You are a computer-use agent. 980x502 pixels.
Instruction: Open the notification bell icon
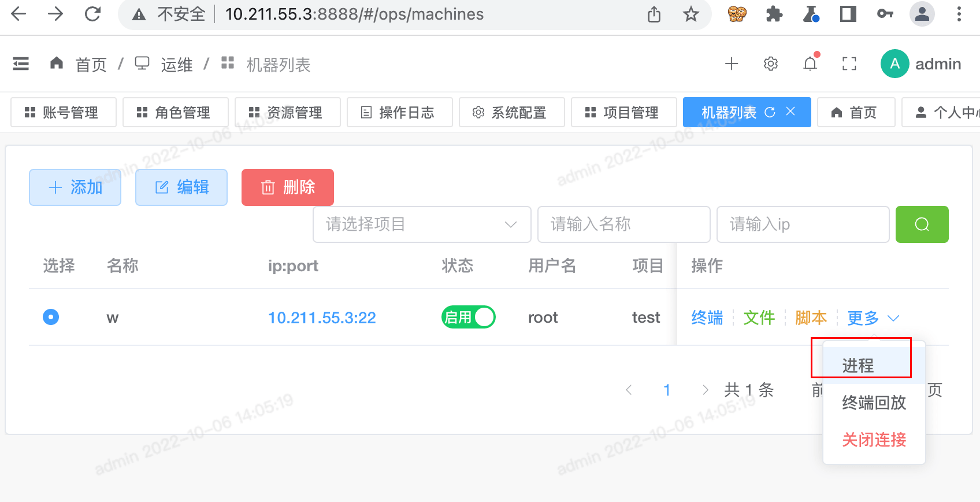click(x=810, y=64)
